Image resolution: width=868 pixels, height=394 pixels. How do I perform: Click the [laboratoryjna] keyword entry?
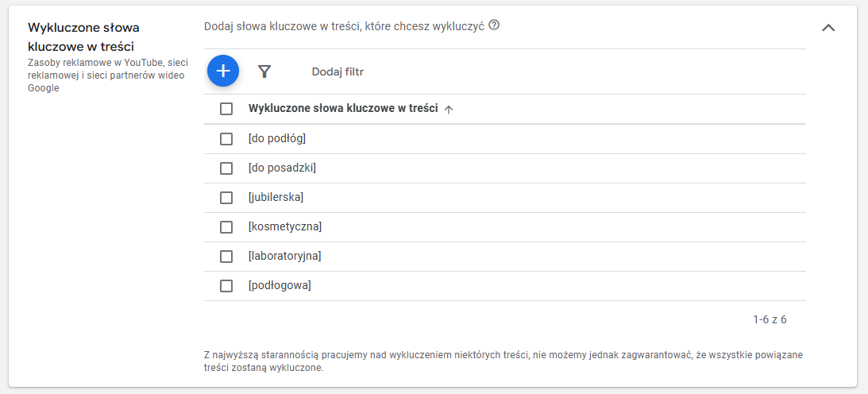(284, 257)
